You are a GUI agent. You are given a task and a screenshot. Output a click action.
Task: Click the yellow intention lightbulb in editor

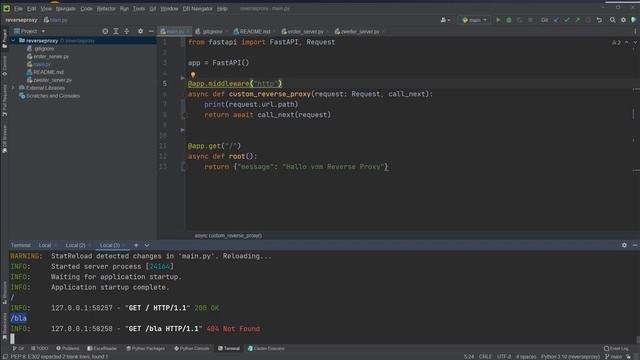coord(193,75)
